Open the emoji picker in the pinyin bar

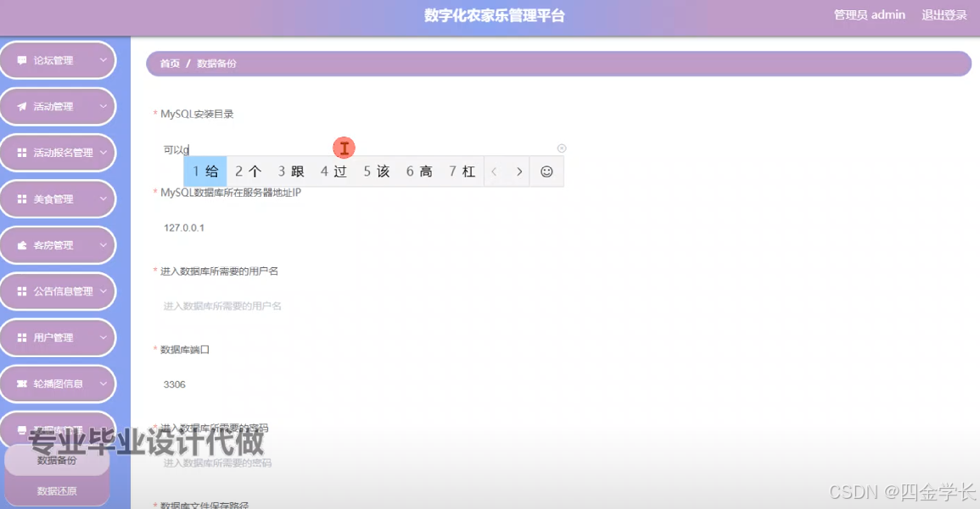(547, 171)
